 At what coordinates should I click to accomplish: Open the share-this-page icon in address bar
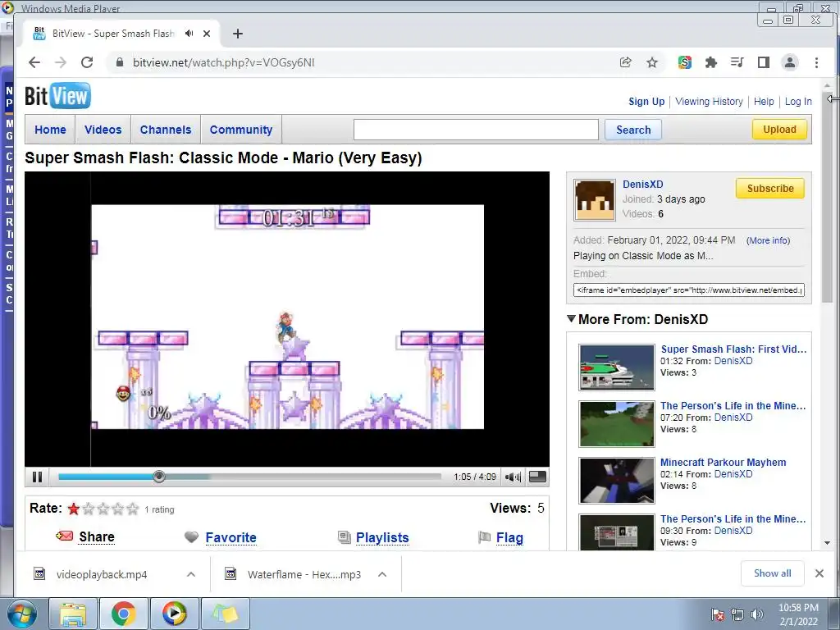[x=625, y=62]
